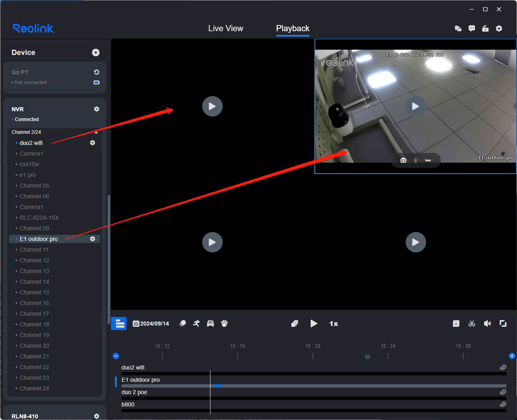
Task: Switch to the Live View tab
Action: 226,28
